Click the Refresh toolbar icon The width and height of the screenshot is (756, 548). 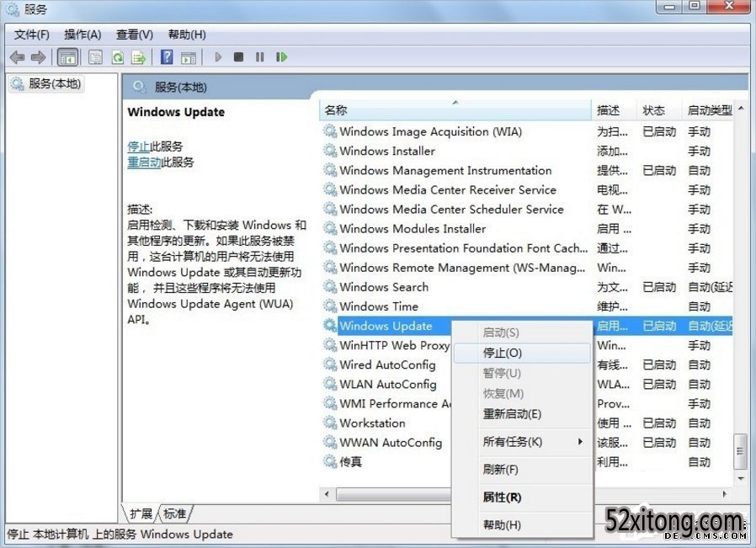coord(118,57)
